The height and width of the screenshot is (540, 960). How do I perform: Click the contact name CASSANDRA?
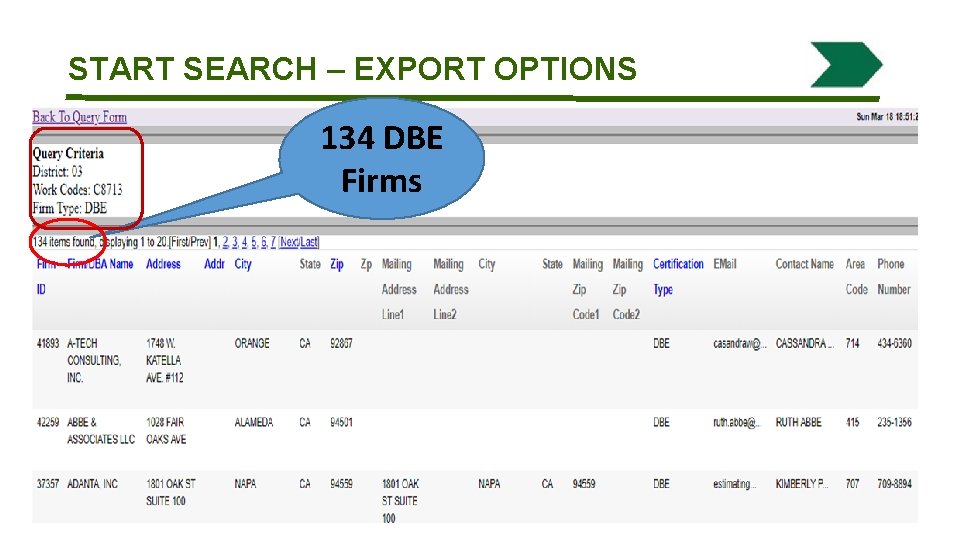click(804, 343)
